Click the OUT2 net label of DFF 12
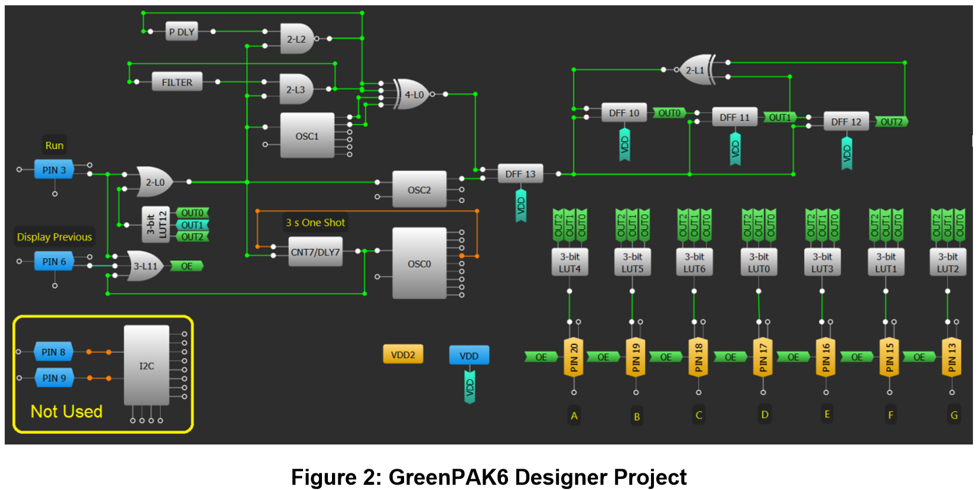 point(891,122)
